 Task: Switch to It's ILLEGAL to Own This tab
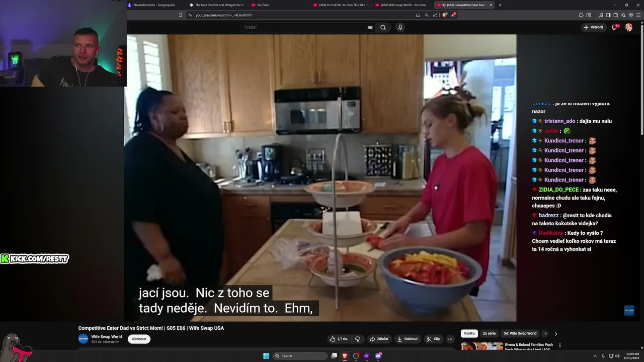click(341, 5)
